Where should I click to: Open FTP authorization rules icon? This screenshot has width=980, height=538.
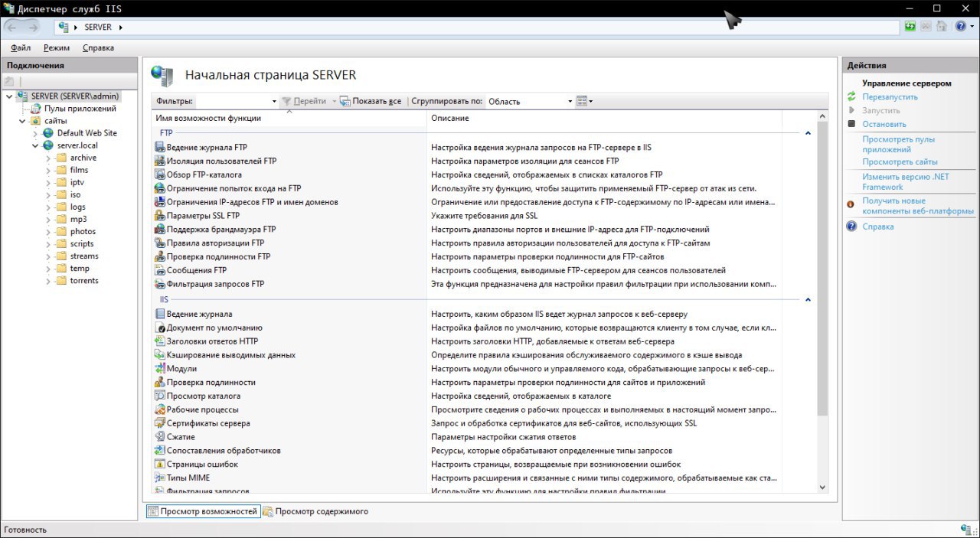coord(160,243)
